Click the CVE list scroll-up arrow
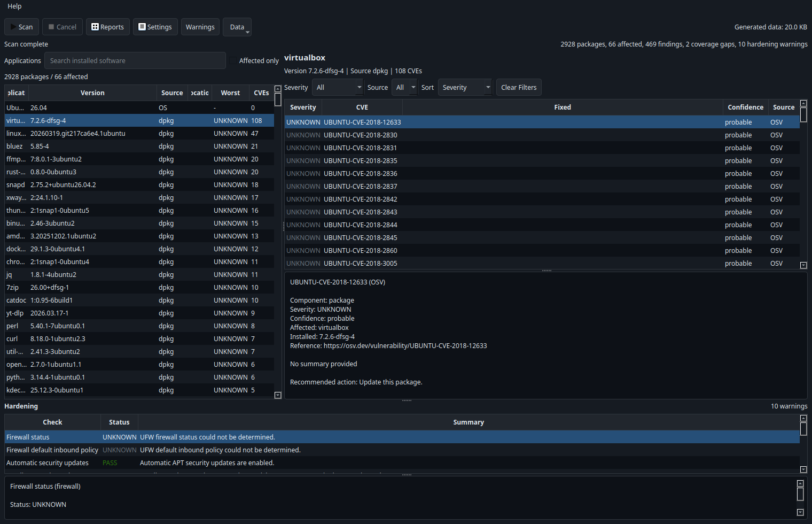 tap(803, 103)
